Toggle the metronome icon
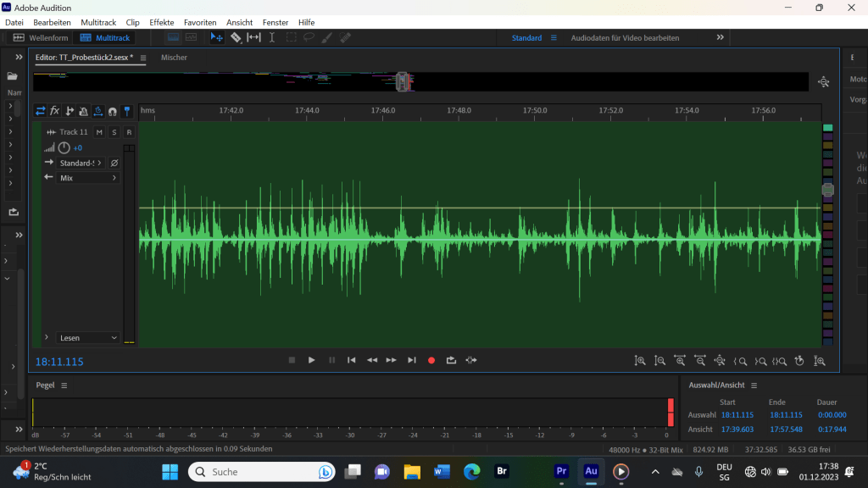868x488 pixels. (x=84, y=111)
